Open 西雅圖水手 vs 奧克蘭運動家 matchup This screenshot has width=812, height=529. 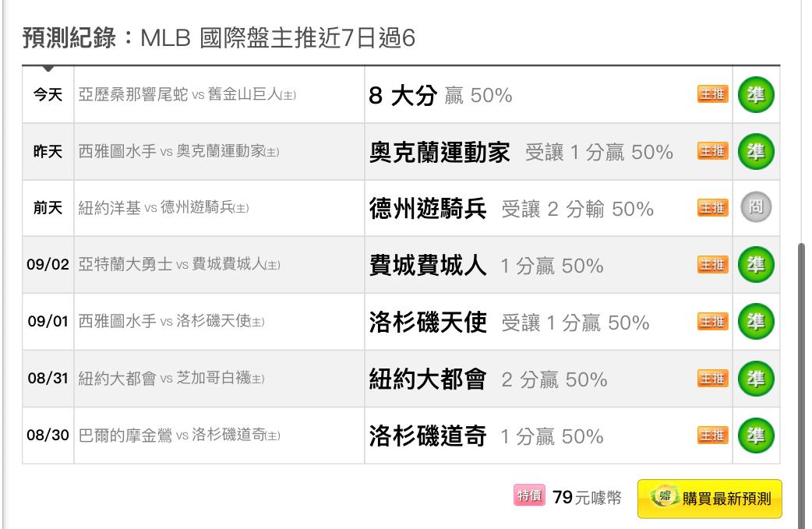(178, 151)
